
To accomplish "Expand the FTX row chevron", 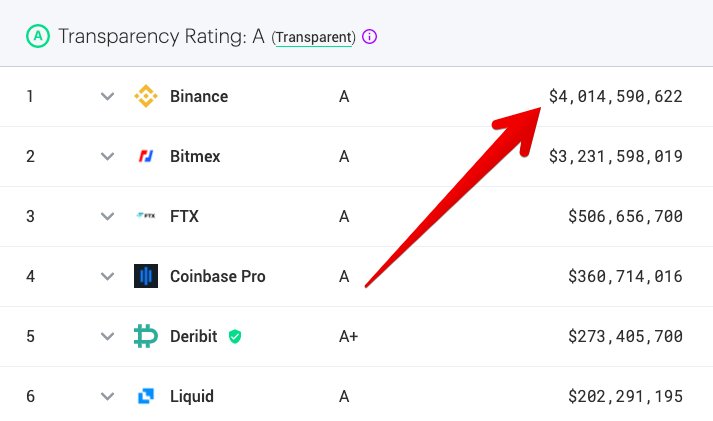I will pos(107,216).
